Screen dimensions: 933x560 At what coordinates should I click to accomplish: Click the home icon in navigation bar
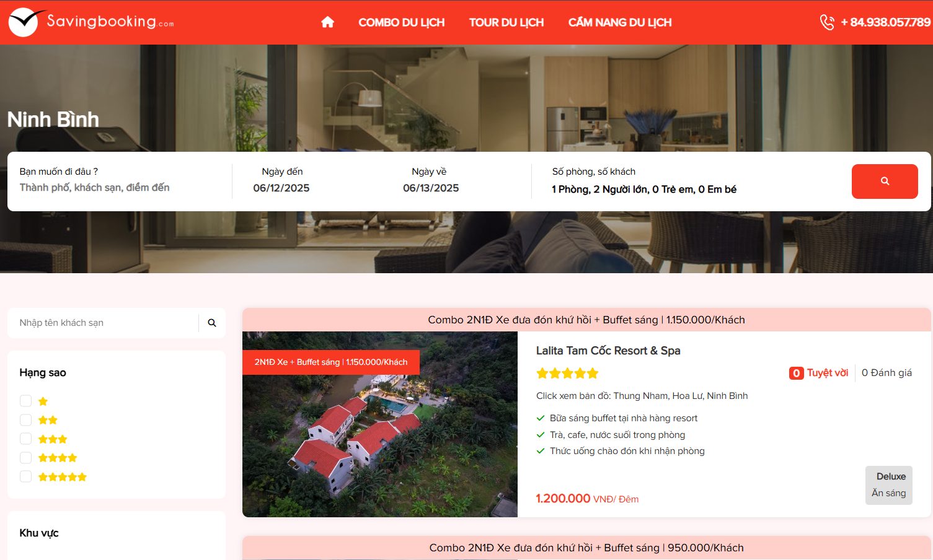pyautogui.click(x=327, y=22)
